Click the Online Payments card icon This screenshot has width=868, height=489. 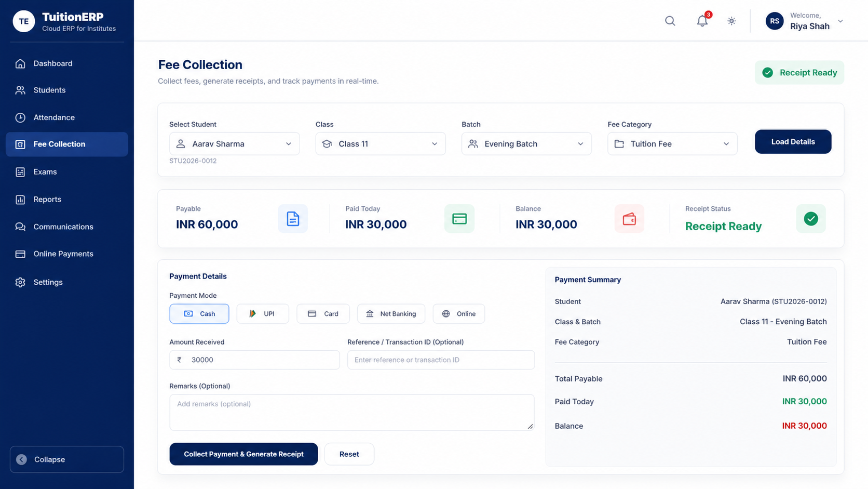(x=20, y=254)
